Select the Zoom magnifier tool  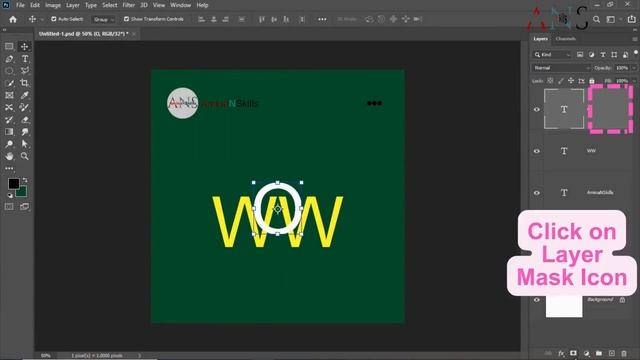tap(24, 156)
